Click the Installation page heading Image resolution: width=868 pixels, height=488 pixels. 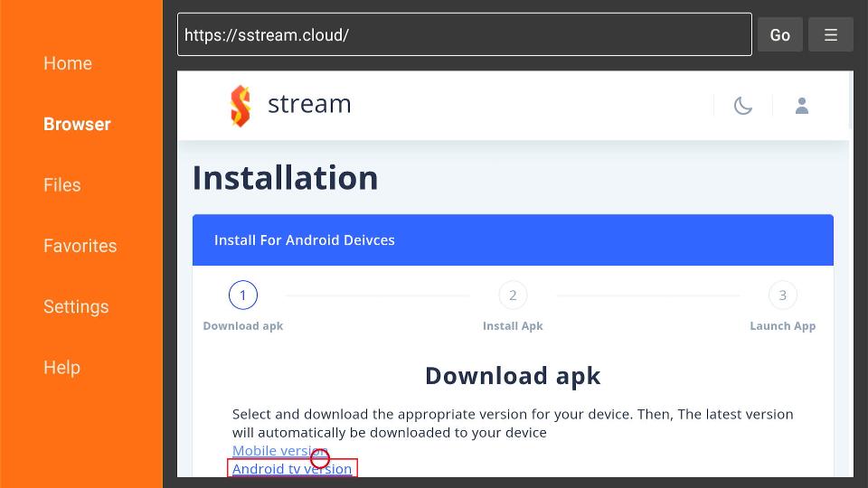click(x=285, y=178)
